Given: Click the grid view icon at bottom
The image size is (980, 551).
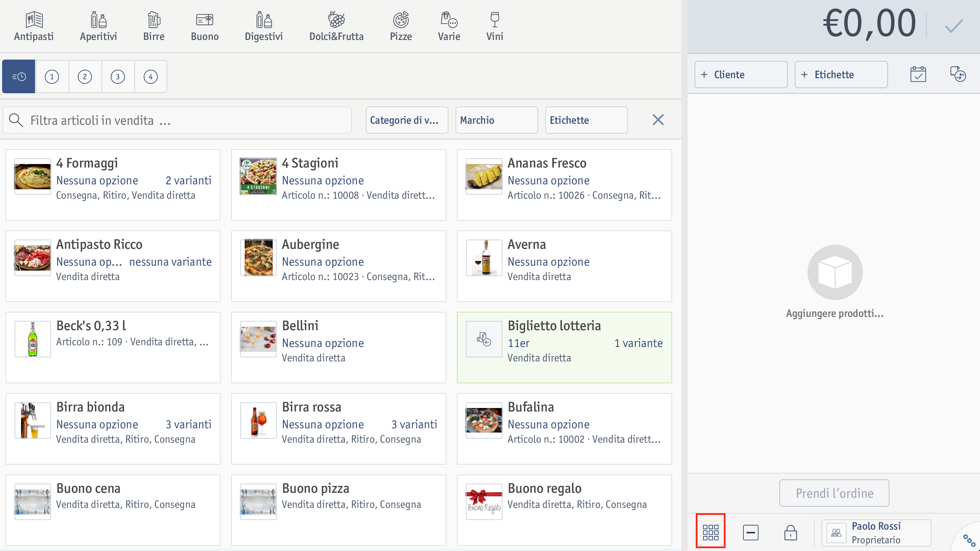Looking at the screenshot, I should pos(710,532).
